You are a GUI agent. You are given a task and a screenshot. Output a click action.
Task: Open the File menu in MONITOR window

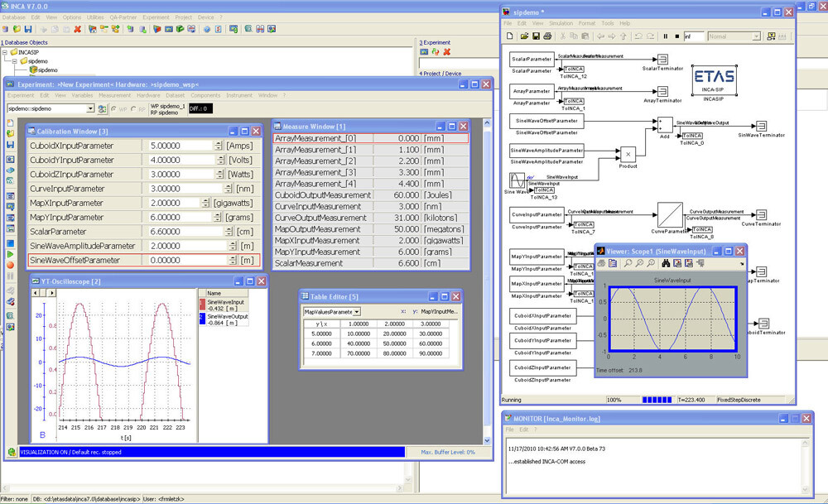509,430
